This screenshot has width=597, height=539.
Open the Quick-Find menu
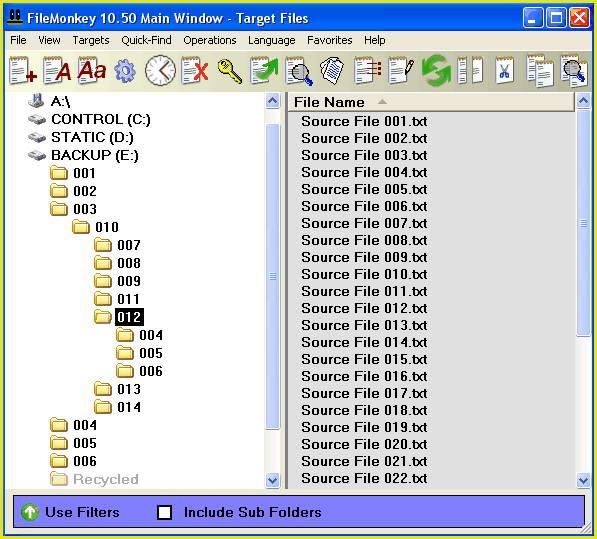[146, 40]
